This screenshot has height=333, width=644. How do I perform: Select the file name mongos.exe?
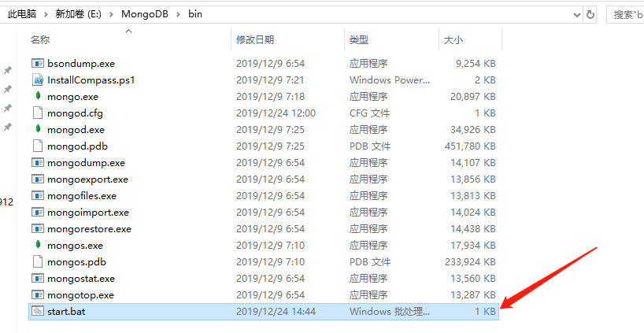[x=75, y=246]
